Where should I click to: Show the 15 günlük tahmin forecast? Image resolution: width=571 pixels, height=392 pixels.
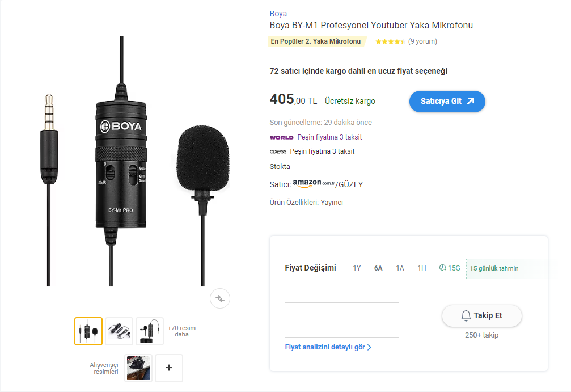[494, 268]
